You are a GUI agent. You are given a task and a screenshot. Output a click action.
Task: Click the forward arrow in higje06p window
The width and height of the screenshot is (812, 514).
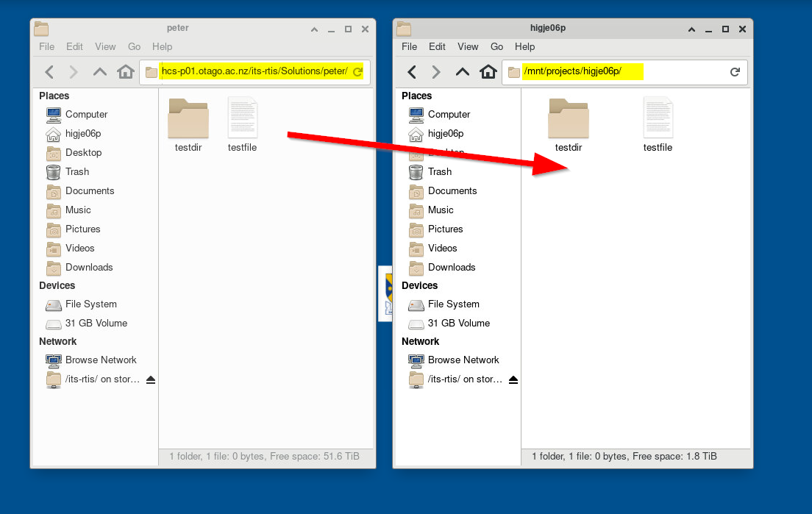437,72
